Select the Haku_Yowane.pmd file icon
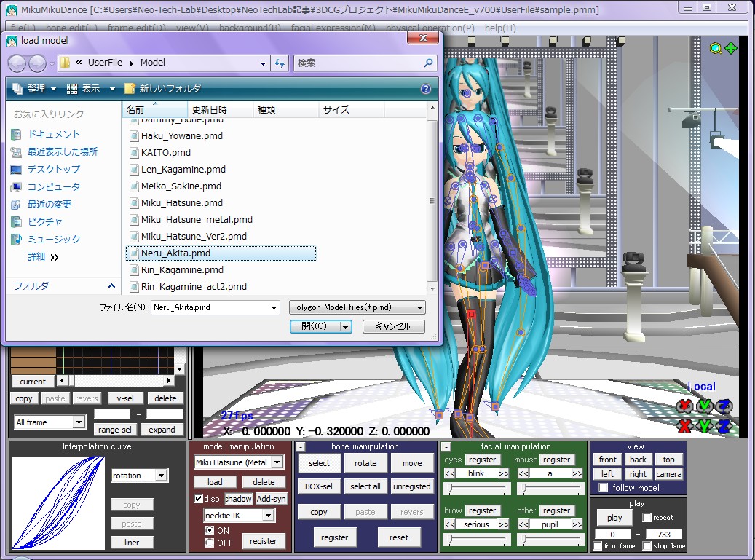This screenshot has width=755, height=560. 134,136
